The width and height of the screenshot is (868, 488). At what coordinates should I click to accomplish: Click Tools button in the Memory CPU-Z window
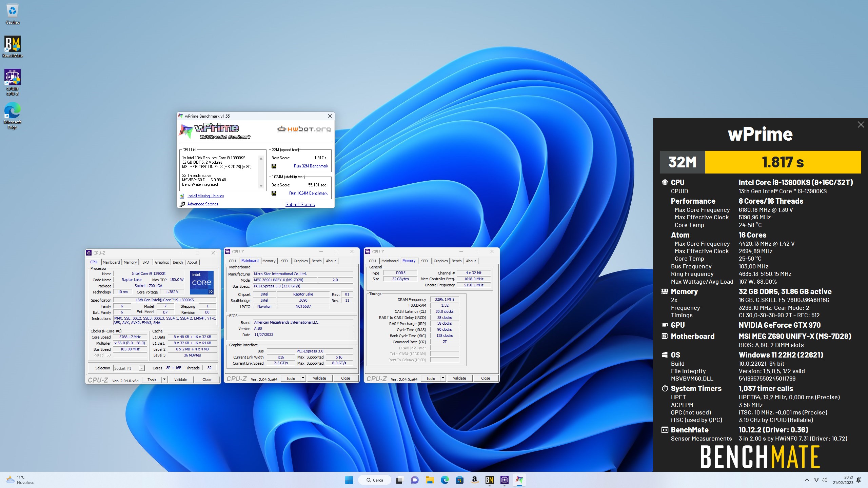tap(431, 378)
